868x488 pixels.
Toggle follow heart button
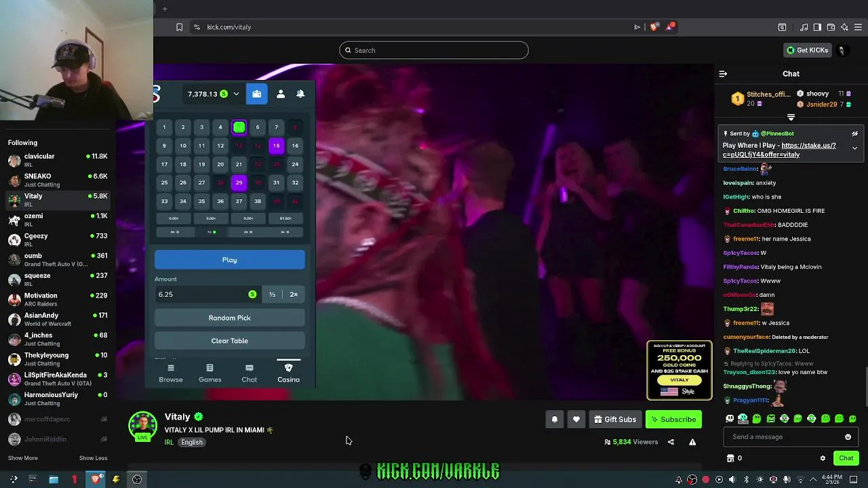(x=576, y=420)
